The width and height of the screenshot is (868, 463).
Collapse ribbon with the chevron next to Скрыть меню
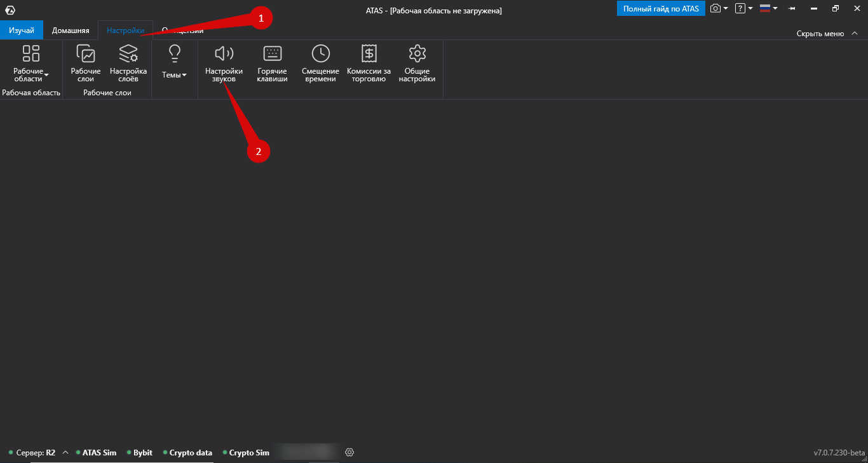(855, 34)
